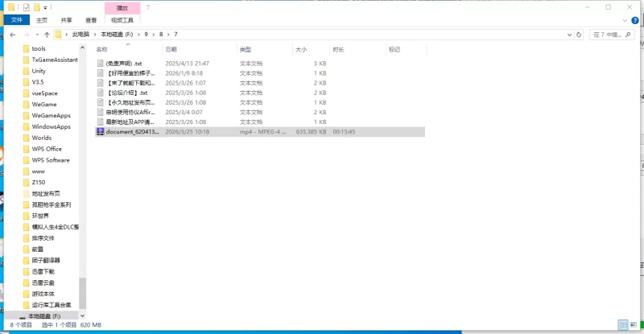This screenshot has width=644, height=334.
Task: Click the Back navigation arrow
Action: [13, 35]
